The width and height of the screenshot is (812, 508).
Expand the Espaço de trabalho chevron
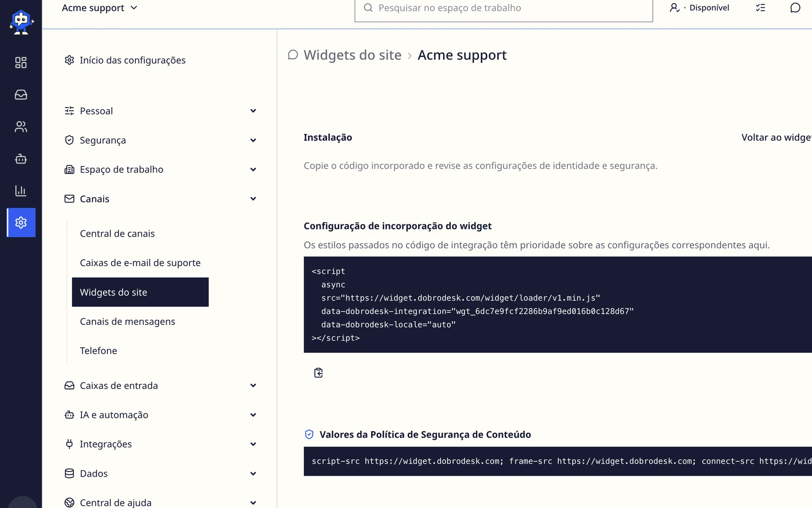pos(253,169)
